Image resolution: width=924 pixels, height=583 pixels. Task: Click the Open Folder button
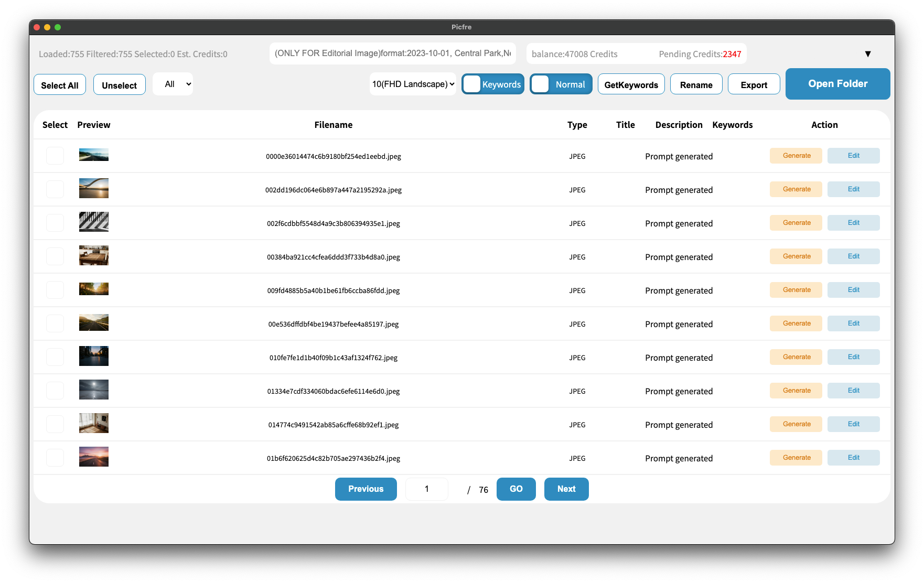coord(837,84)
